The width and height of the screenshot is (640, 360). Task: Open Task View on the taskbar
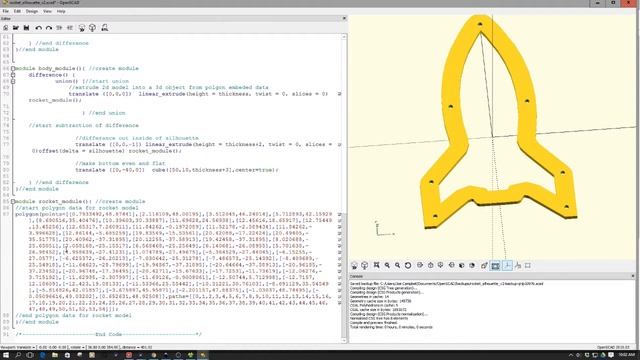[x=30, y=355]
